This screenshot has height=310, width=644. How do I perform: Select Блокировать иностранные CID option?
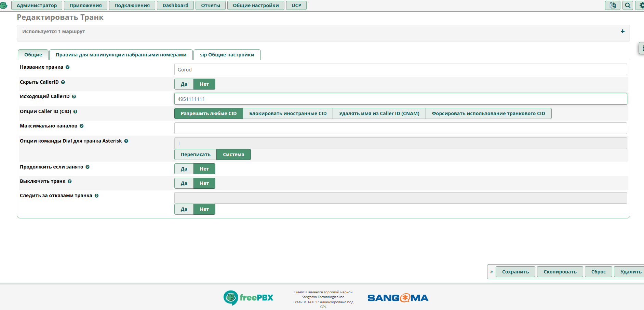(287, 113)
